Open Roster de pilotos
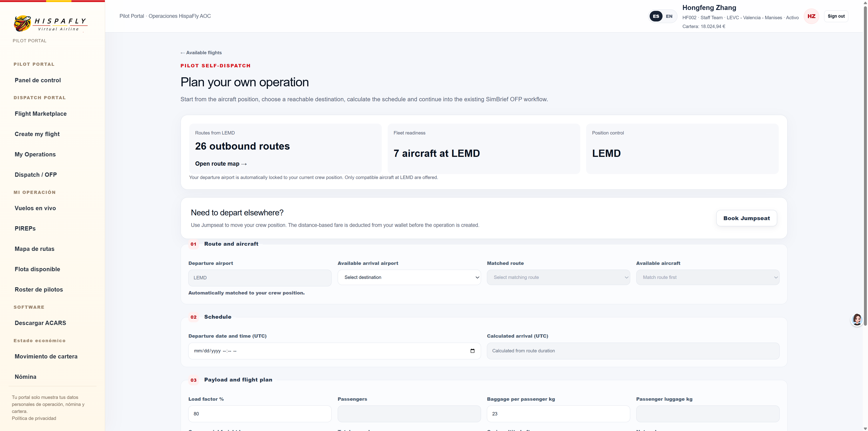 (39, 290)
